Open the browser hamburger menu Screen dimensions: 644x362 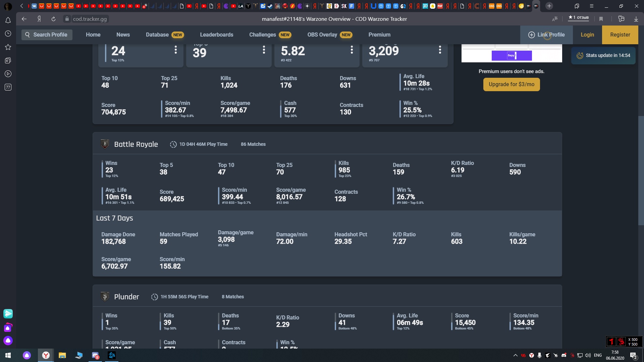click(592, 6)
